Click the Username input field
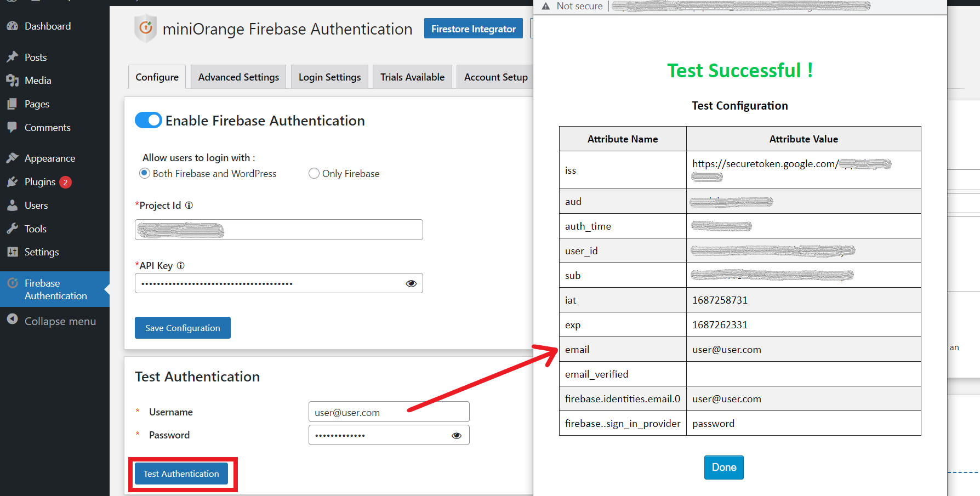980x496 pixels. point(389,412)
